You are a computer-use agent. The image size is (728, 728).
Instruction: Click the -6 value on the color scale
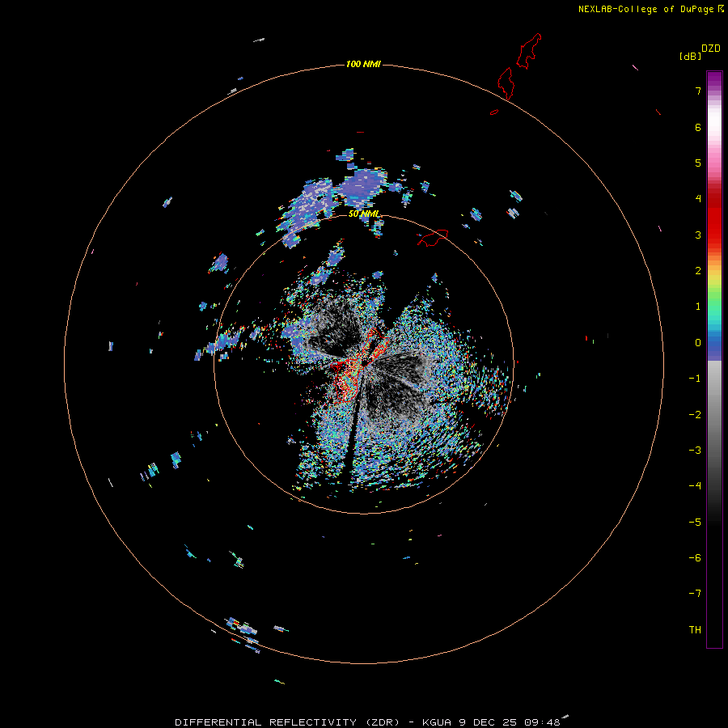click(695, 558)
